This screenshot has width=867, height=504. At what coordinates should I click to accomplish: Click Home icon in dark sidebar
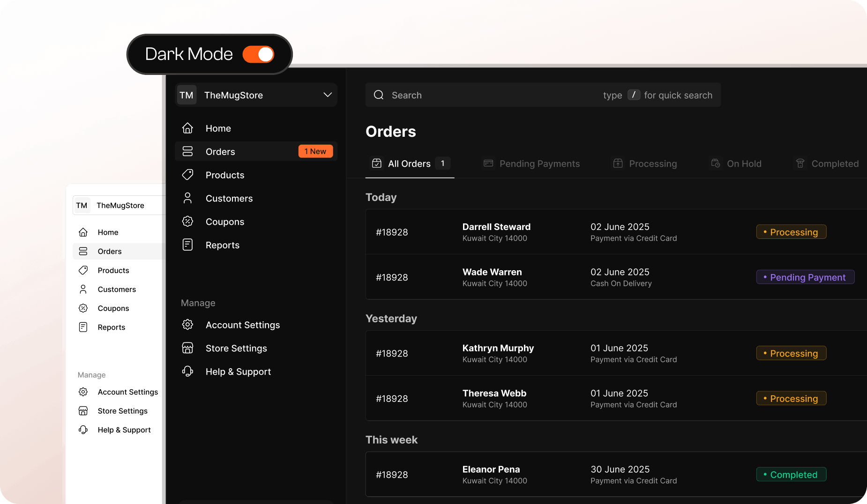pyautogui.click(x=187, y=128)
